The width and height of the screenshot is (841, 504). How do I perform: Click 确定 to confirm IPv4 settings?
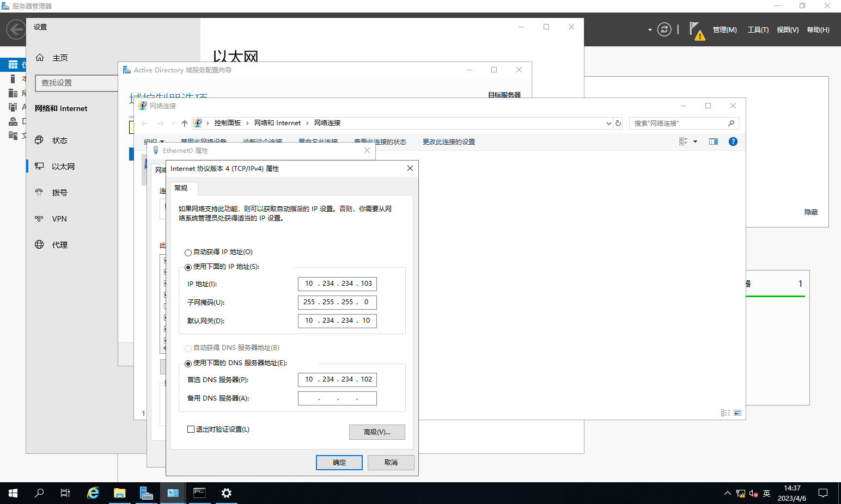(x=339, y=463)
